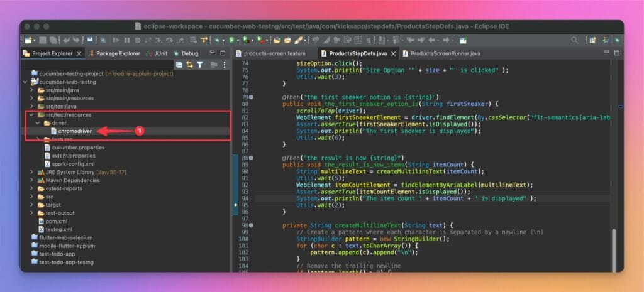The width and height of the screenshot is (644, 292).
Task: Expand the extent-reports folder
Action: click(x=31, y=188)
